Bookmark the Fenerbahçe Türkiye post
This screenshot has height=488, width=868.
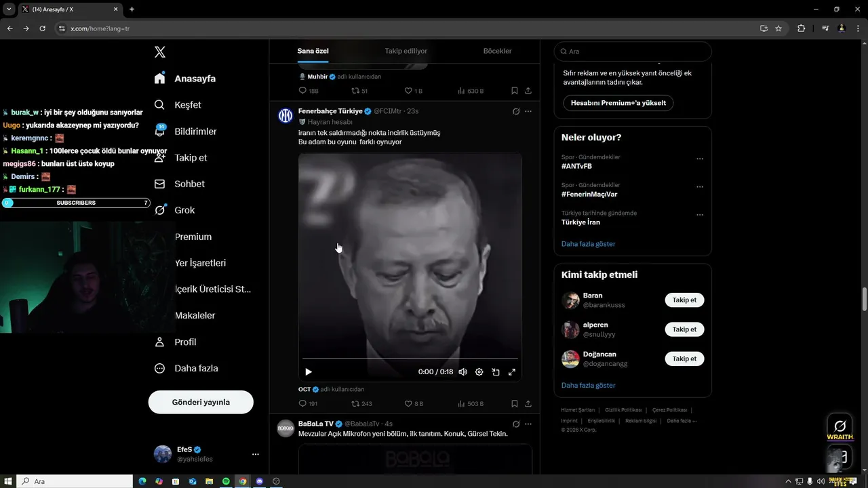coord(514,403)
